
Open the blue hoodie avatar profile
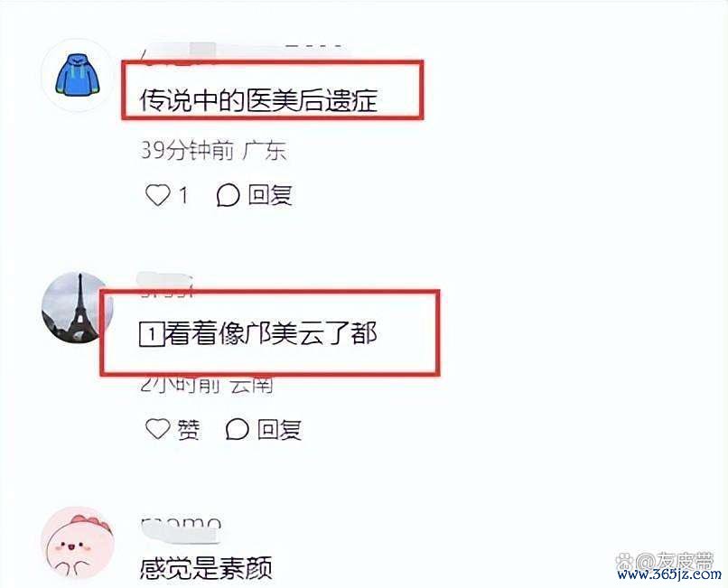click(x=78, y=75)
